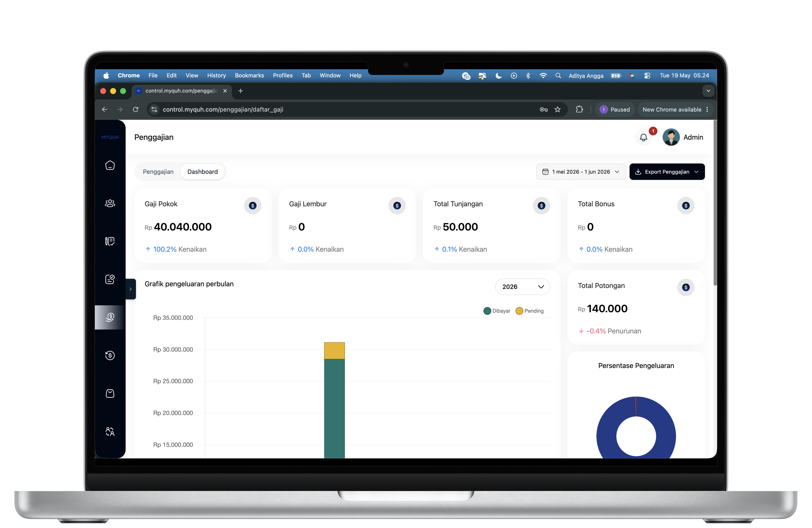Click the 140.000 Total Potongan value

607,308
